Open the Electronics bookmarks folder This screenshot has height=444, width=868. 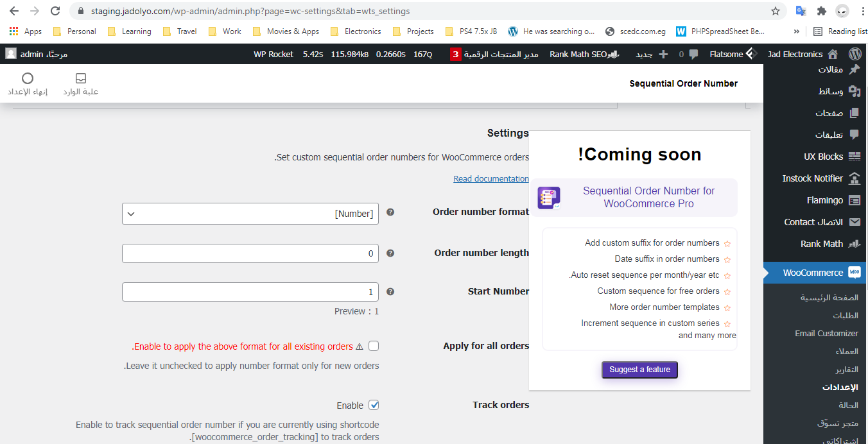[x=356, y=31]
